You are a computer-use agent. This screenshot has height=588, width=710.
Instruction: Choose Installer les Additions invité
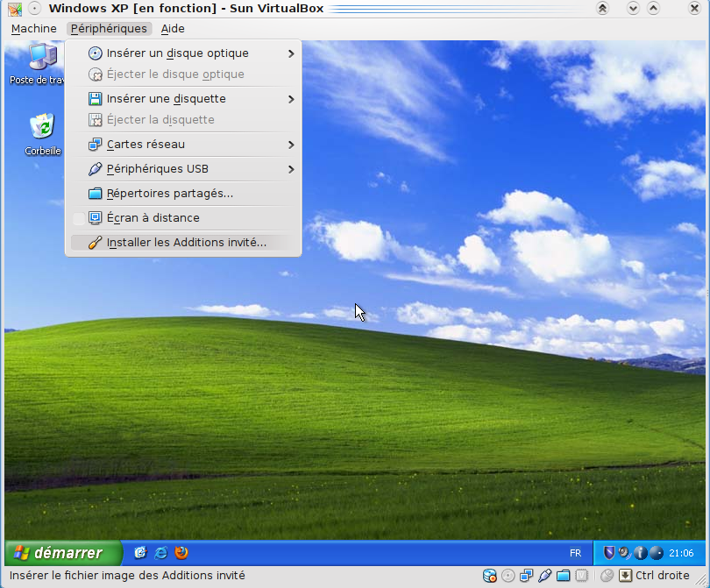tap(186, 243)
